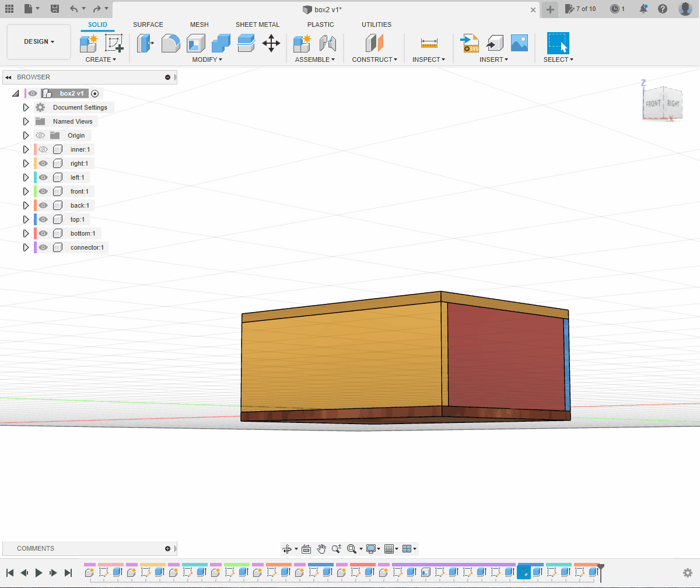Image resolution: width=700 pixels, height=588 pixels.
Task: Select the Create Sketch tool
Action: pyautogui.click(x=114, y=43)
